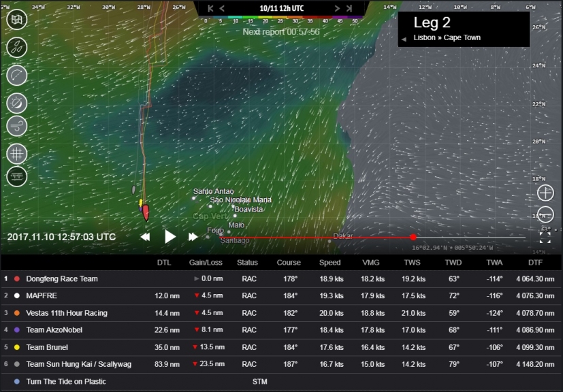Sort leaderboard by Status column
The image size is (563, 392).
247,263
